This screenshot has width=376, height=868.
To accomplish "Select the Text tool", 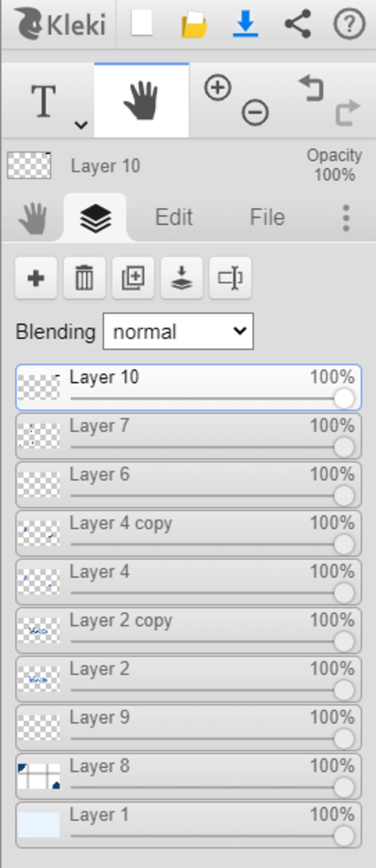I will [43, 101].
